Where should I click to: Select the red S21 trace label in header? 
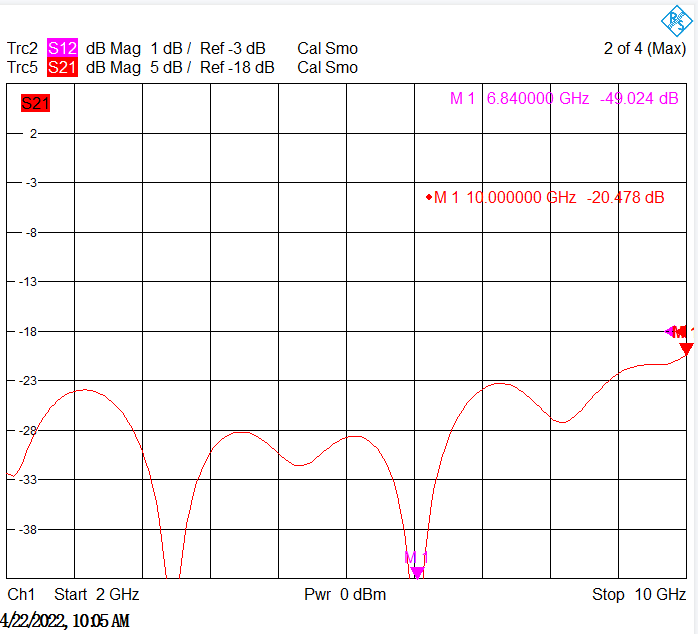[62, 67]
